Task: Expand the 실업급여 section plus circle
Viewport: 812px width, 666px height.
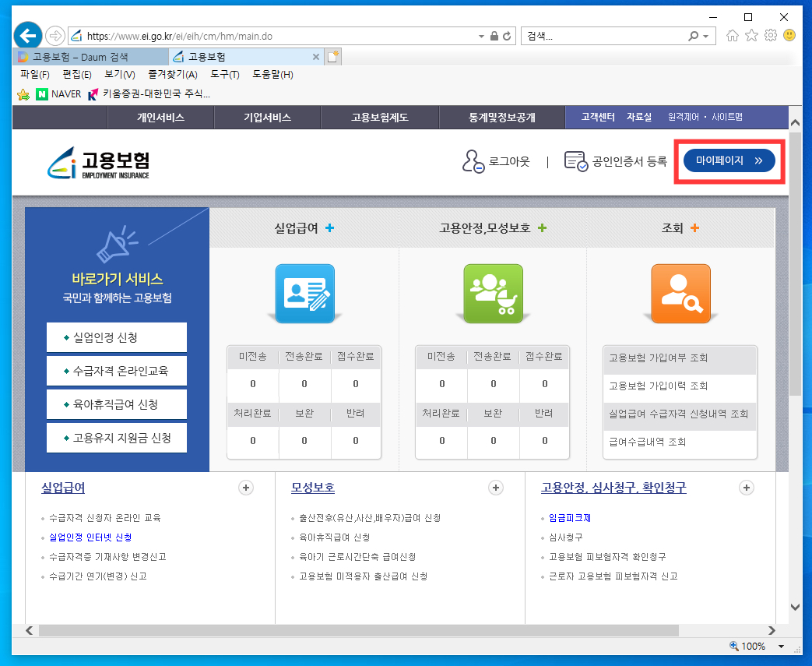Action: point(246,488)
